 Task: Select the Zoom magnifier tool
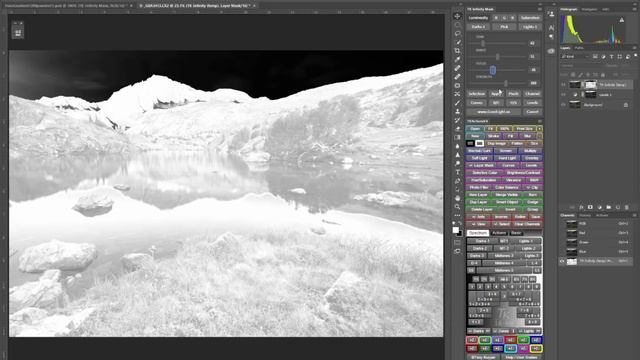tap(458, 207)
